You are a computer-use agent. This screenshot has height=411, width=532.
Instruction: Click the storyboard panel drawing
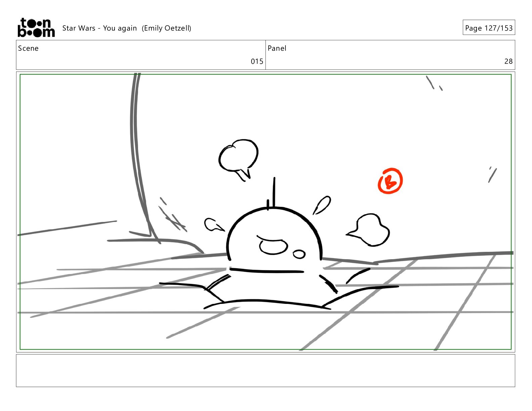(x=266, y=212)
